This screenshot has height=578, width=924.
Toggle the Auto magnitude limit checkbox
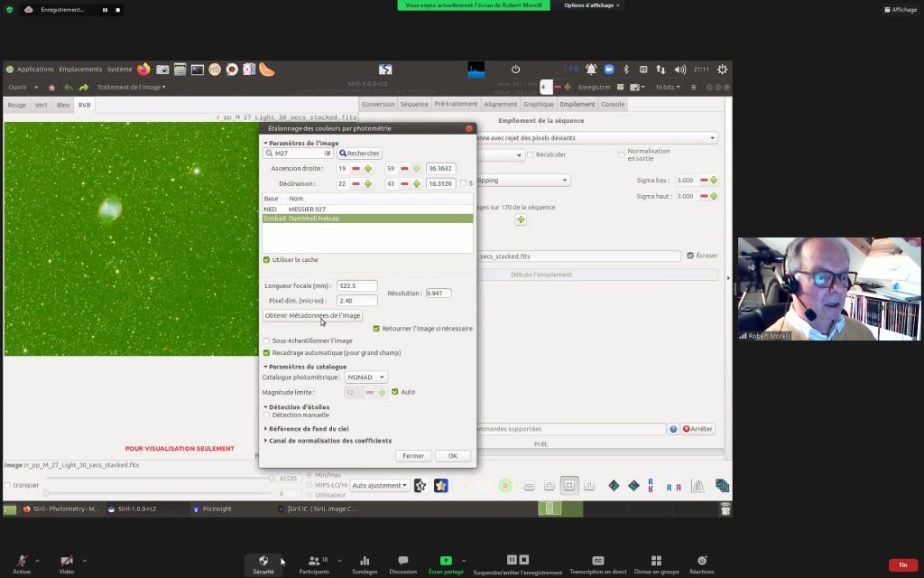(x=395, y=392)
